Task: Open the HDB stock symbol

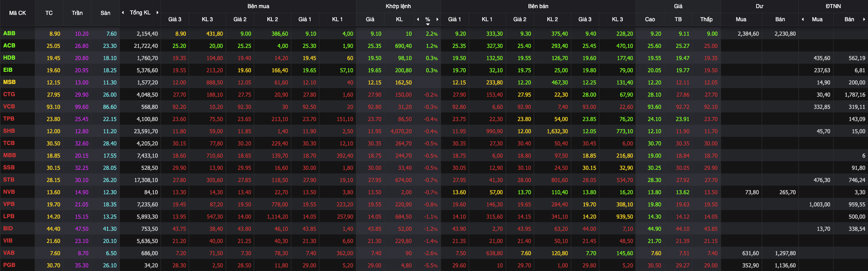Action: (9, 58)
